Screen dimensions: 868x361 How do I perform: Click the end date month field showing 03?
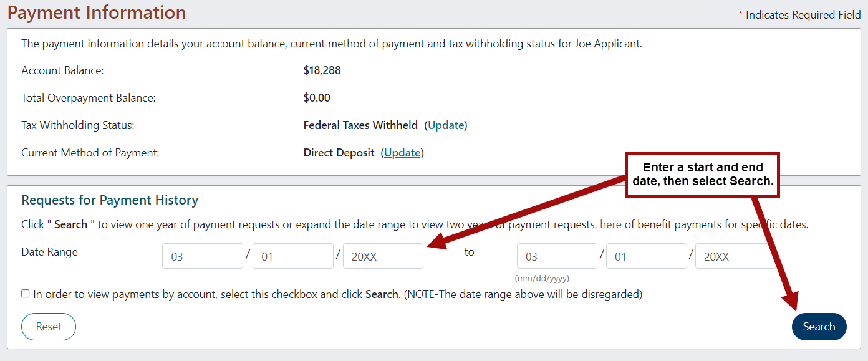click(556, 256)
